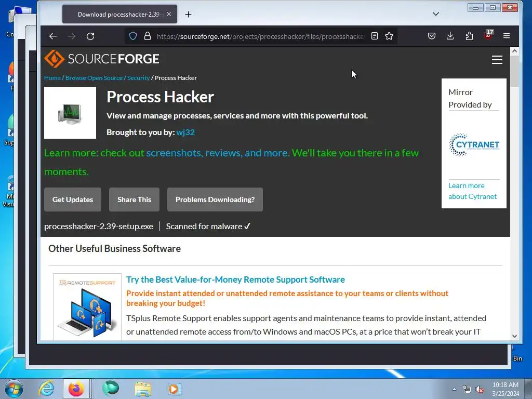This screenshot has height=399, width=532.
Task: Expand the list all tabs dropdown
Action: coord(436,14)
